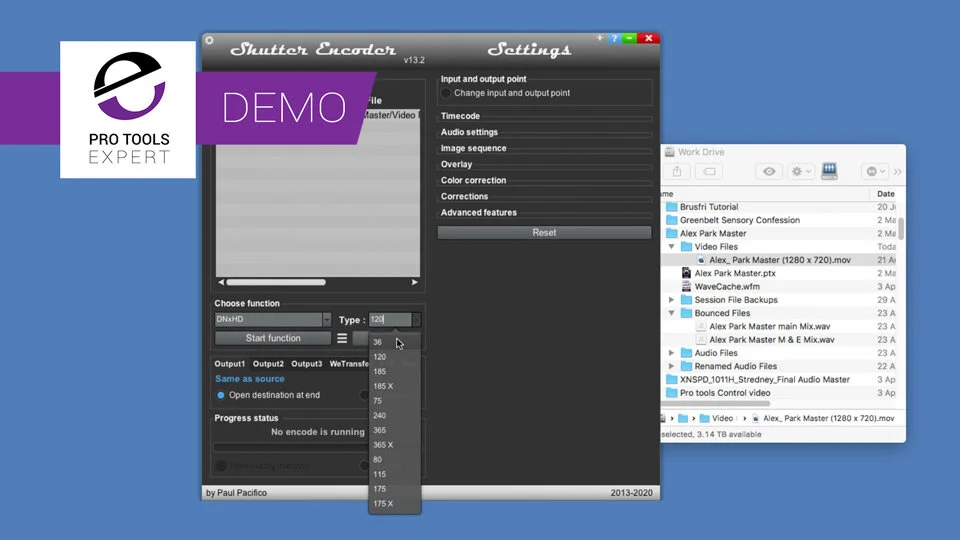Click the Type input field showing 120
The width and height of the screenshot is (960, 540).
(390, 320)
